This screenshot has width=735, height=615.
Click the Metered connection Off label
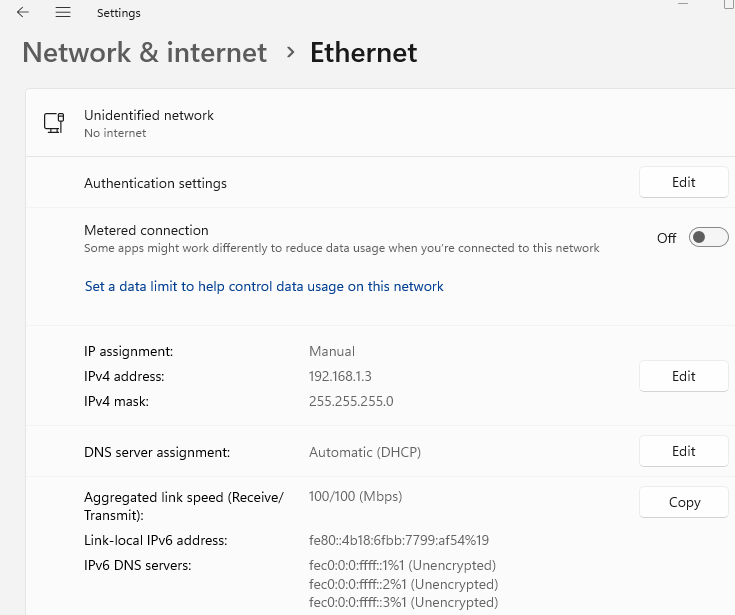pos(666,238)
